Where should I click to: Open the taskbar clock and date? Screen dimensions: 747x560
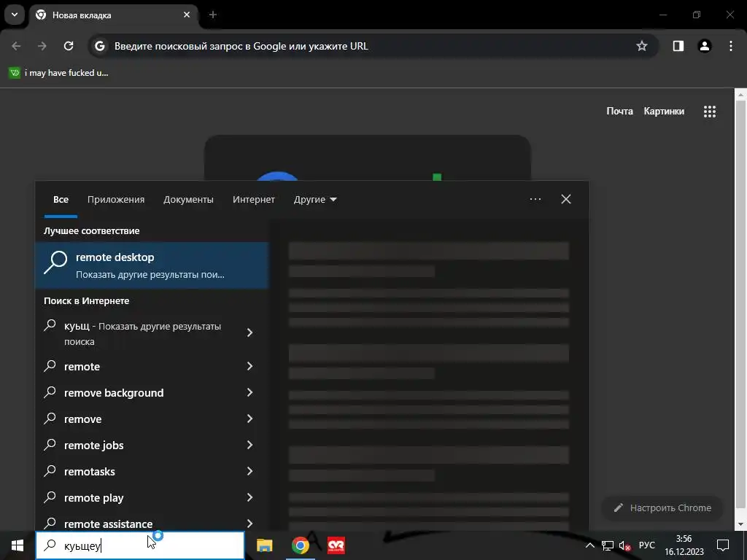684,545
